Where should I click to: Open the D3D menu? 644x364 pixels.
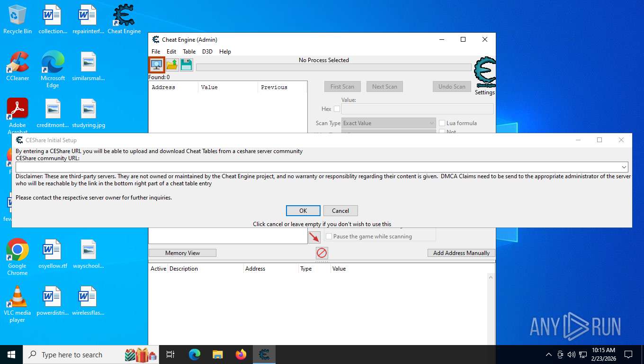click(207, 52)
